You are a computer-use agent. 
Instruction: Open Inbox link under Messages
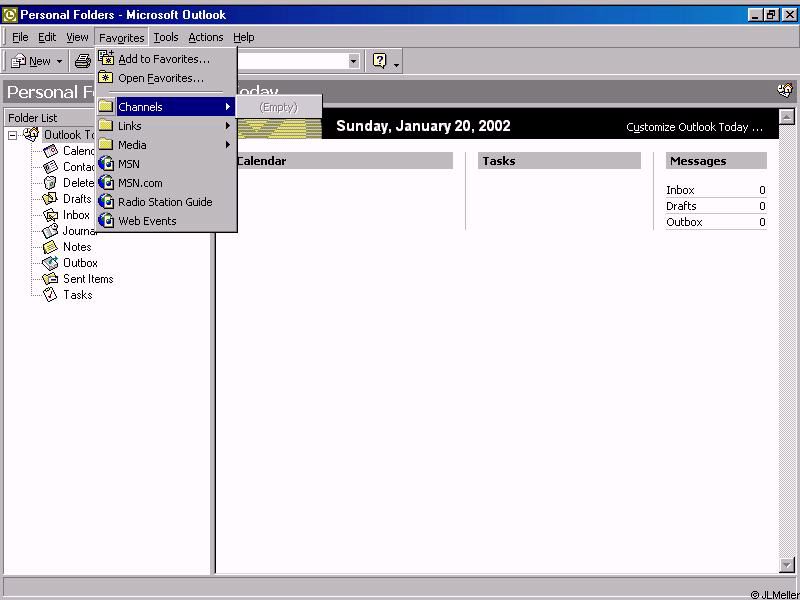click(680, 190)
